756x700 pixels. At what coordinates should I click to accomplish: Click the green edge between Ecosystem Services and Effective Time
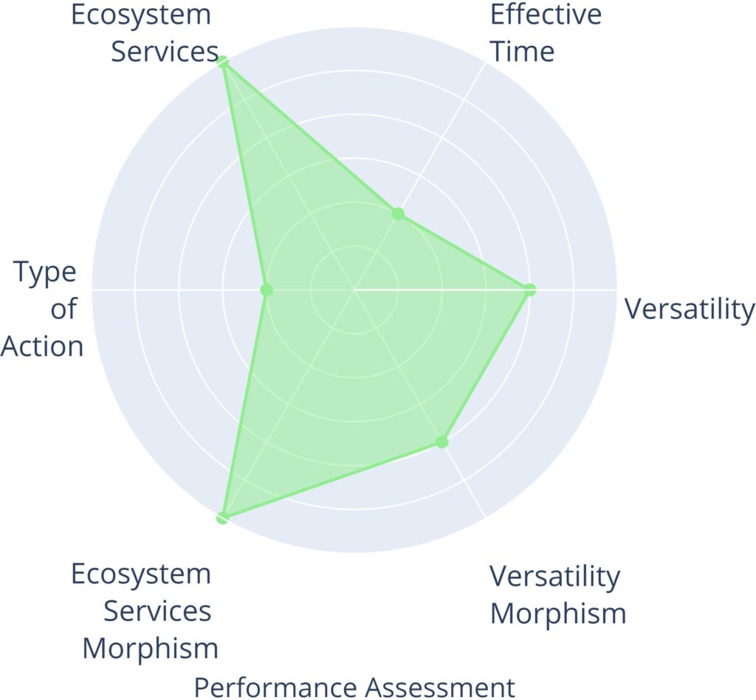tap(310, 139)
